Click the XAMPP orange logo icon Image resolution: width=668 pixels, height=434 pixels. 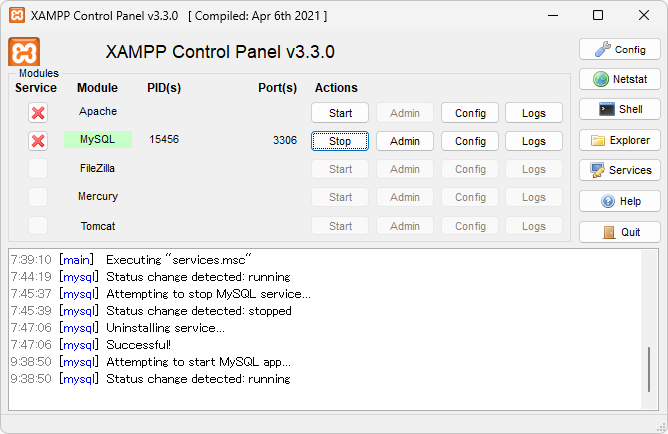[x=24, y=53]
